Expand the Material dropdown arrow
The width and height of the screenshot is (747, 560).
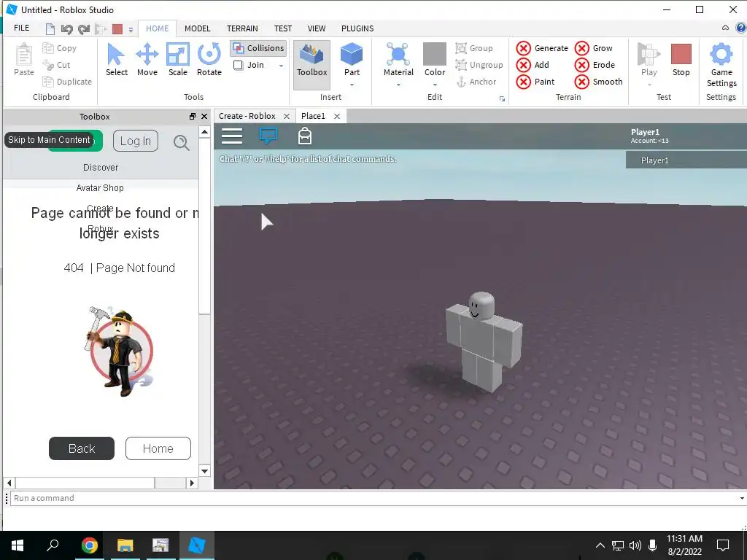point(398,85)
